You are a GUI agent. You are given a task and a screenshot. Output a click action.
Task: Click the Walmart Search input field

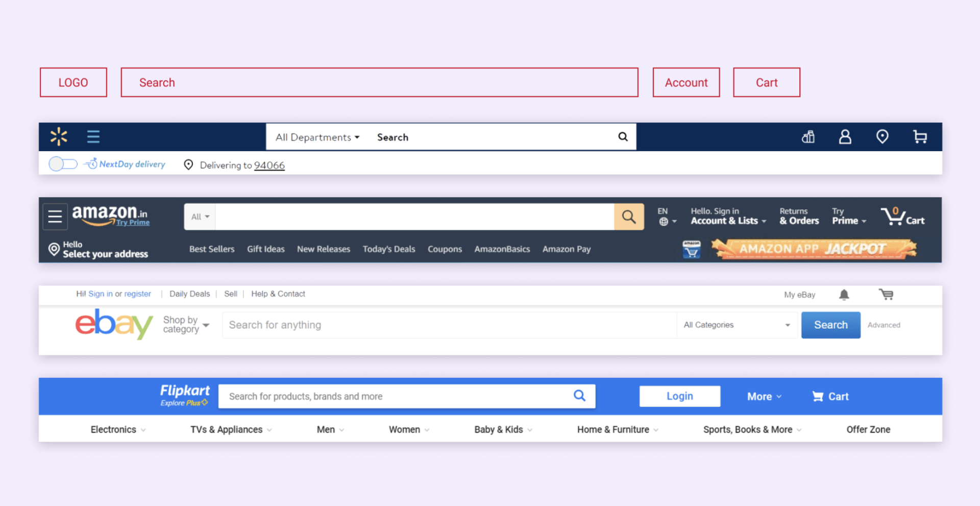click(490, 137)
